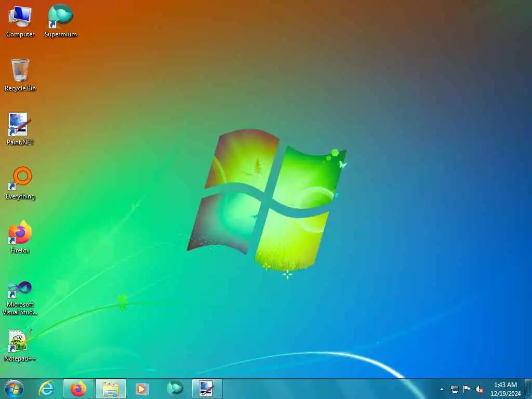Select the Computer desktop icon

20,22
